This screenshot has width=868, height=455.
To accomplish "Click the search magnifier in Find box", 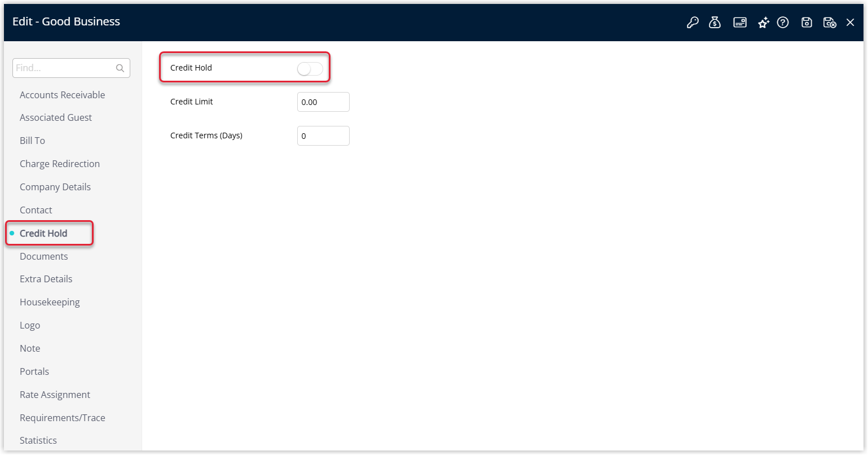I will click(120, 68).
